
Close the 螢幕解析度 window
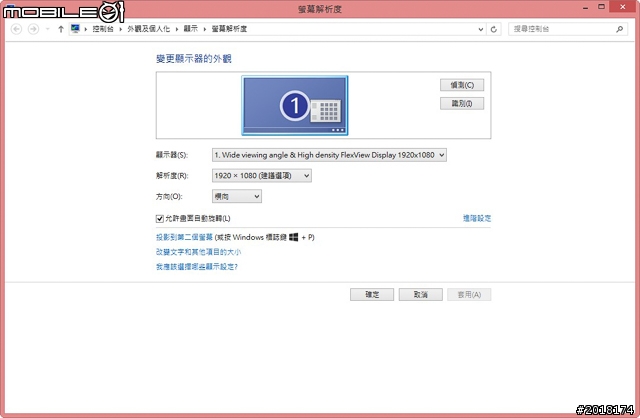[x=622, y=7]
